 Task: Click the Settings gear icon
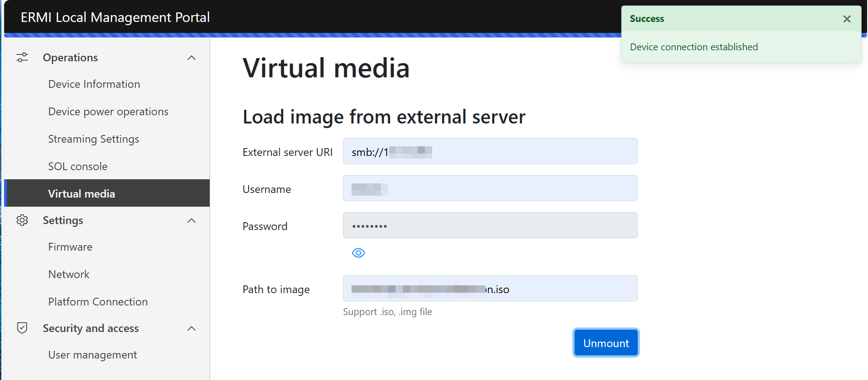22,220
